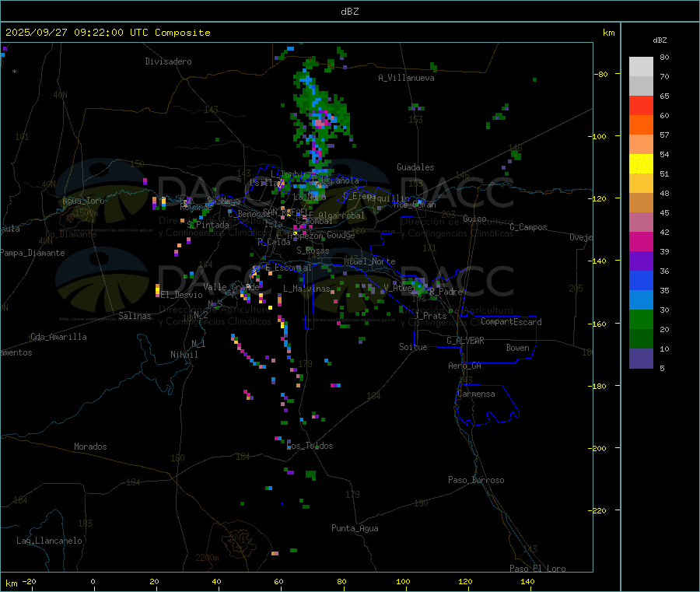Viewport: 700px width, 592px height.
Task: Click the G_Campos map label
Action: 528,227
